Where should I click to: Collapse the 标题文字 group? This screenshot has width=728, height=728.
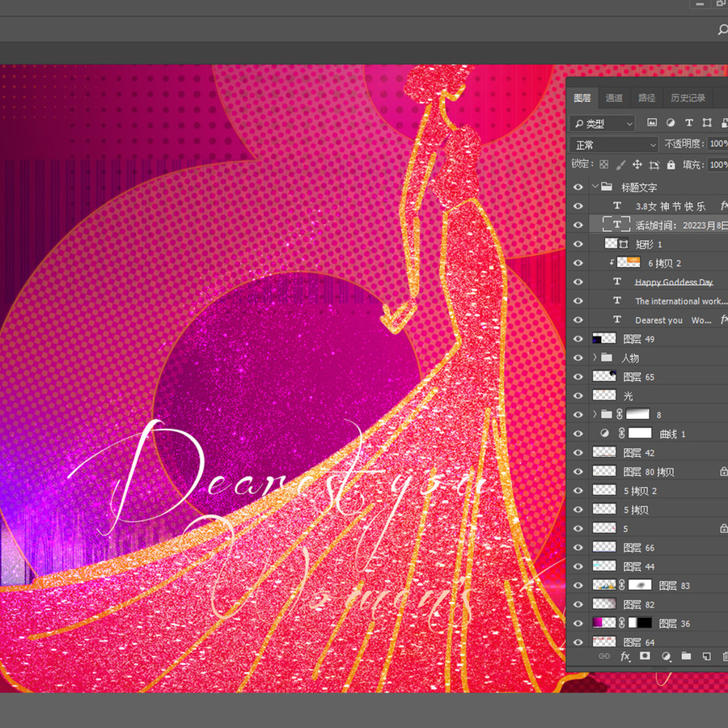click(x=595, y=187)
